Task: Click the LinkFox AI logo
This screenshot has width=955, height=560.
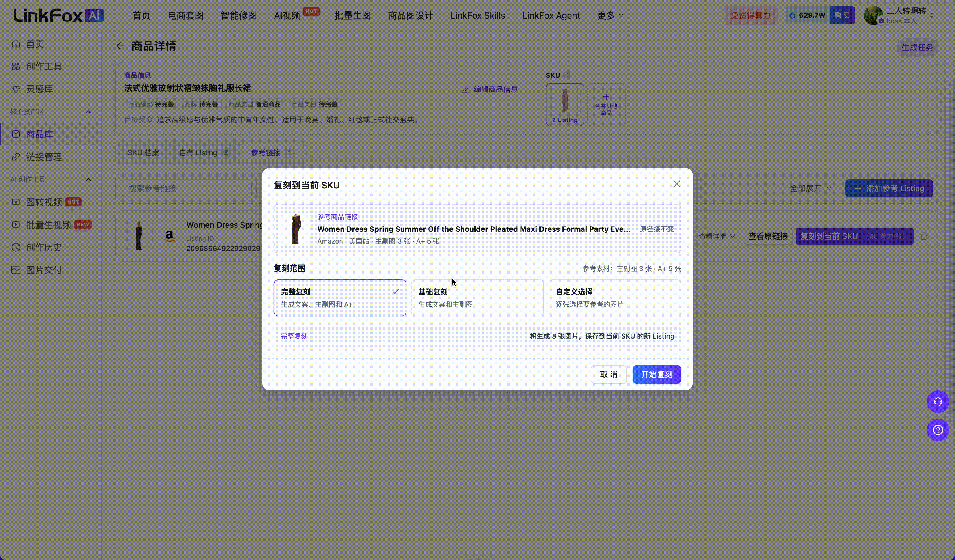Action: (x=59, y=16)
